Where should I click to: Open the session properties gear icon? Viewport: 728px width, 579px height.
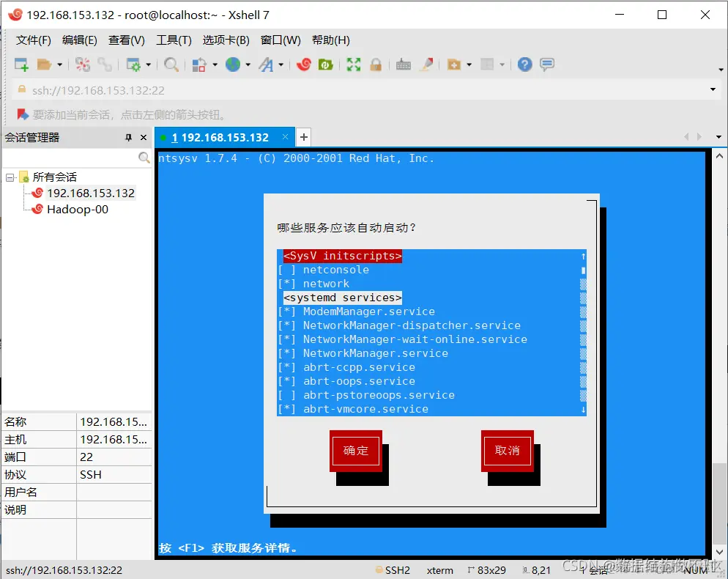pyautogui.click(x=133, y=64)
